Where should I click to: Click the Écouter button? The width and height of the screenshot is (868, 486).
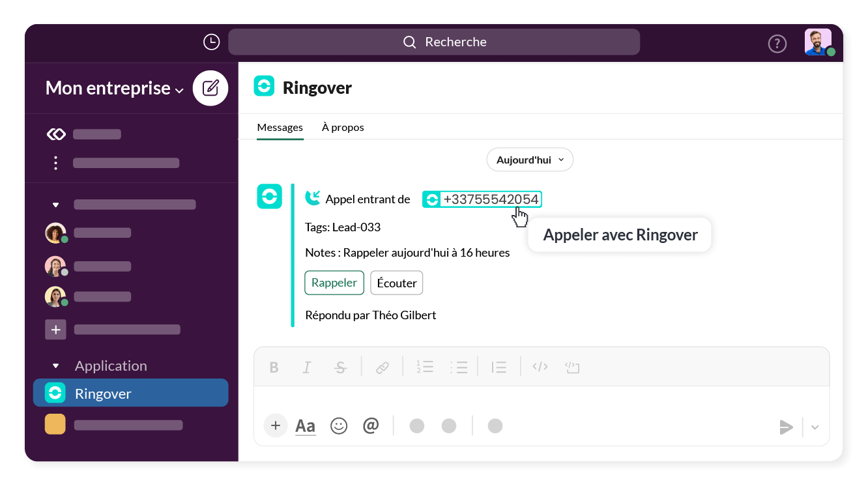coord(396,283)
